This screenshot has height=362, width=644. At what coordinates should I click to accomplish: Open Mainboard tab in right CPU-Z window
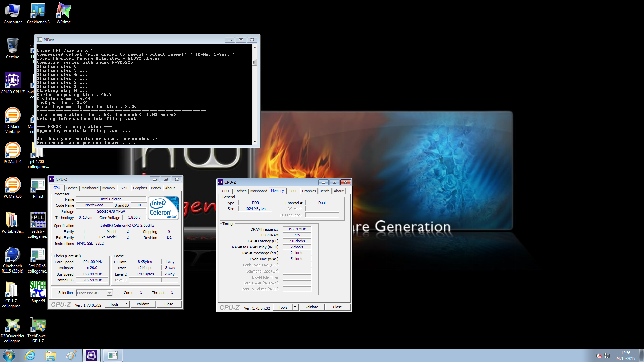pos(259,191)
